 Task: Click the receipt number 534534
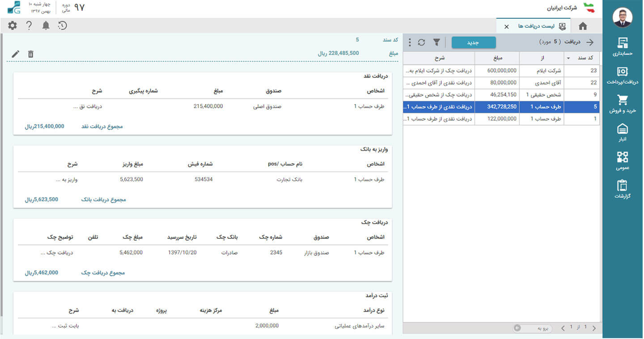tap(203, 179)
